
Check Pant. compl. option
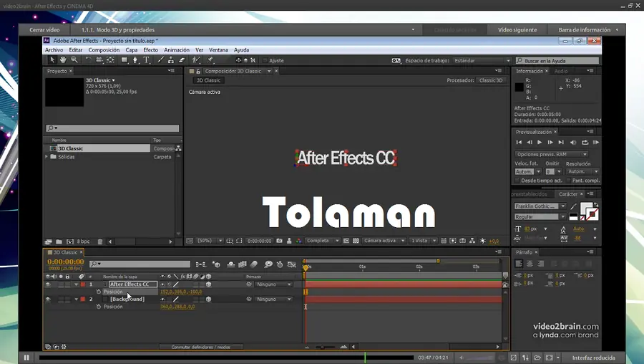point(568,181)
